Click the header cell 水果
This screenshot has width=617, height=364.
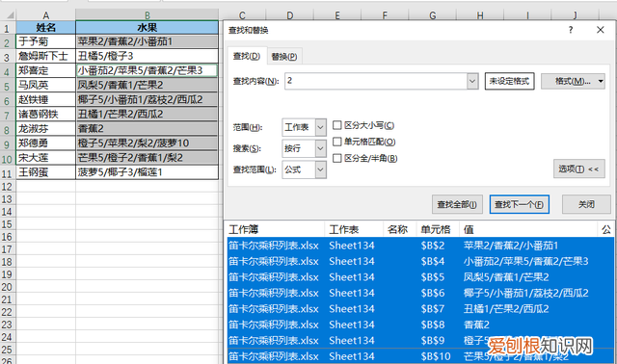pos(148,28)
